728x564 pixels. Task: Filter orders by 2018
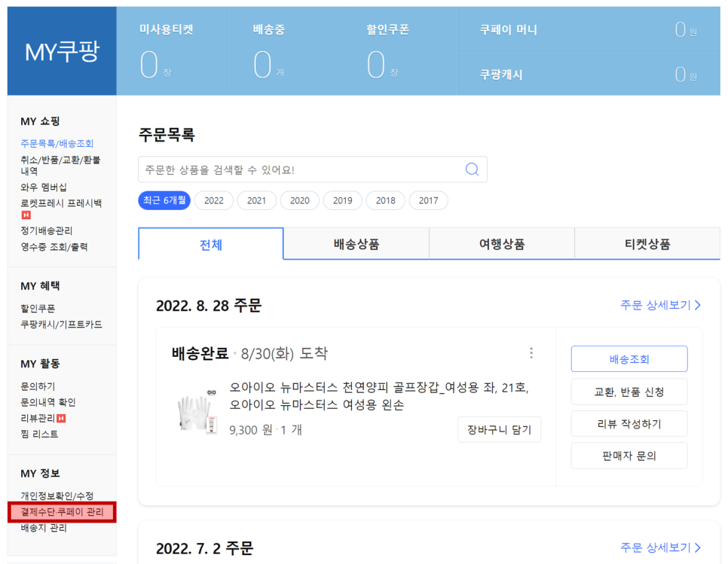click(x=385, y=200)
